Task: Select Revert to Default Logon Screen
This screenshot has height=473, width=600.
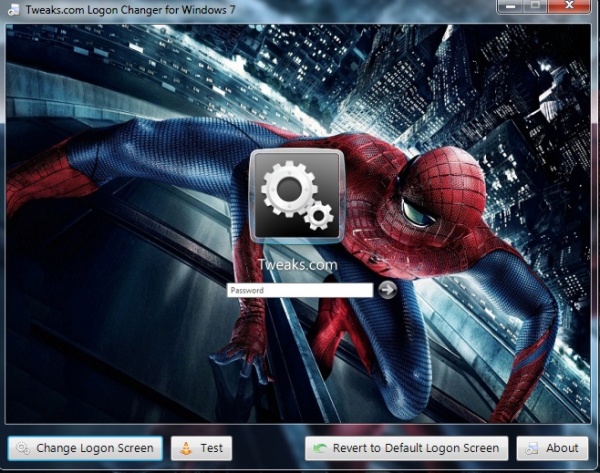Action: tap(406, 448)
